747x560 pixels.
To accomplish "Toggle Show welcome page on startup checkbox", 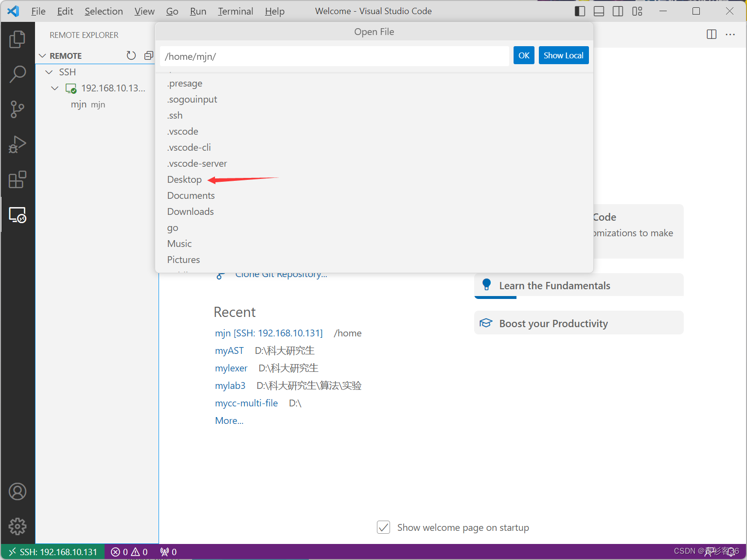I will (x=384, y=527).
